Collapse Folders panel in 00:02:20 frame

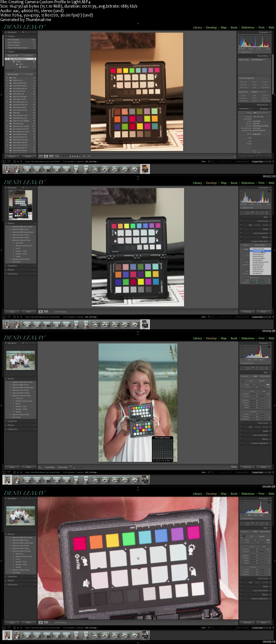click(6, 52)
